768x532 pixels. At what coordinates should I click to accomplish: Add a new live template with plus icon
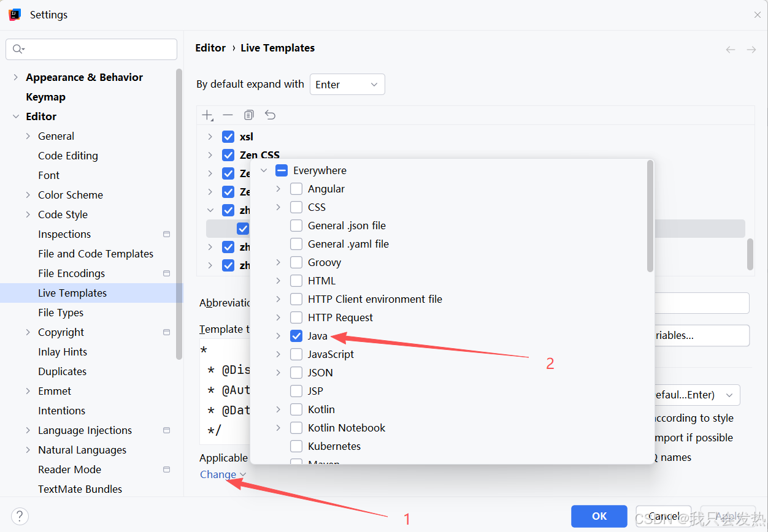pos(208,115)
